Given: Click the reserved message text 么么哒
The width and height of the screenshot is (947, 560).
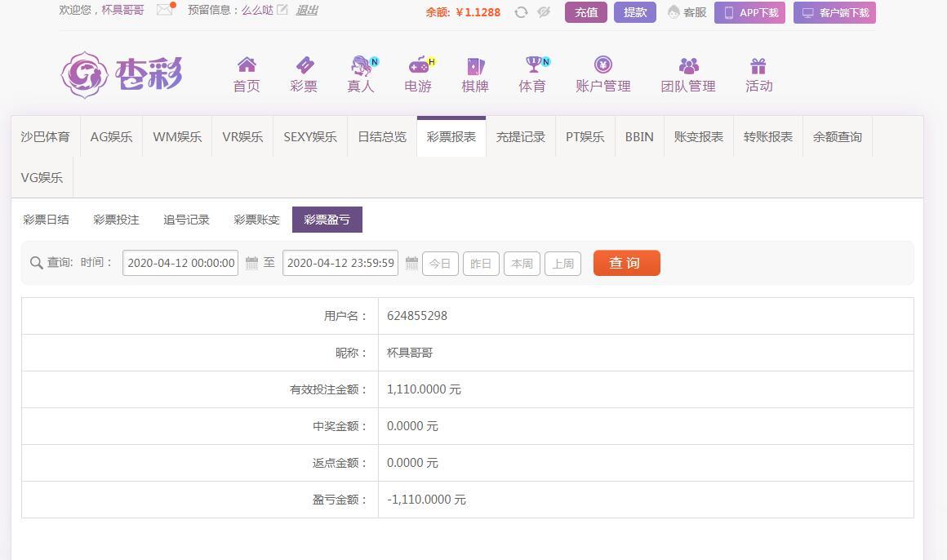Looking at the screenshot, I should pos(257,11).
